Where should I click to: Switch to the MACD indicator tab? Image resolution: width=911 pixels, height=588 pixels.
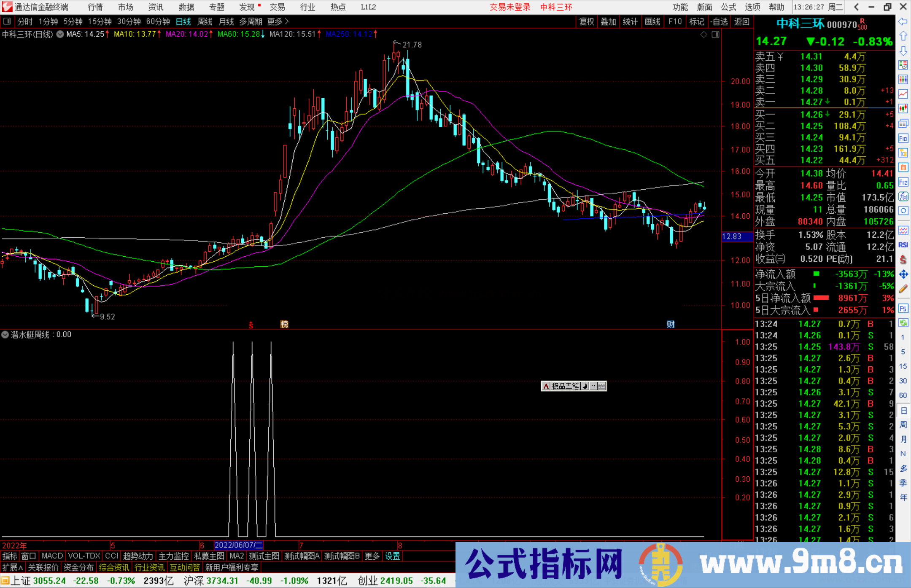click(51, 556)
